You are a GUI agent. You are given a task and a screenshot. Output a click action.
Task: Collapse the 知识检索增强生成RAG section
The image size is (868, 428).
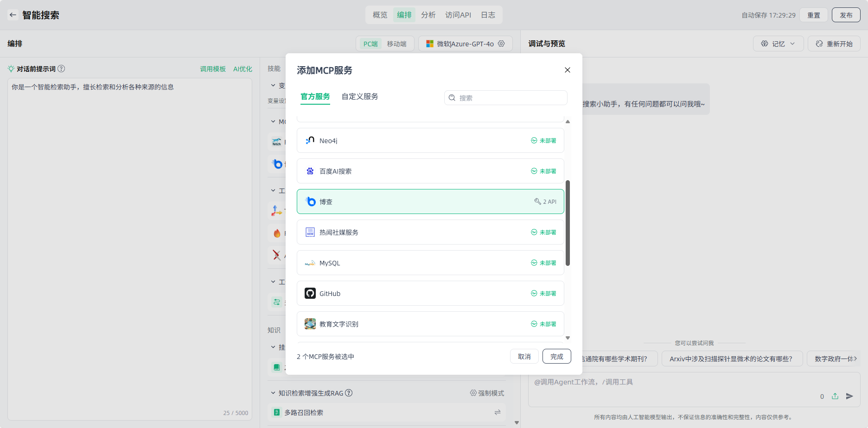273,393
